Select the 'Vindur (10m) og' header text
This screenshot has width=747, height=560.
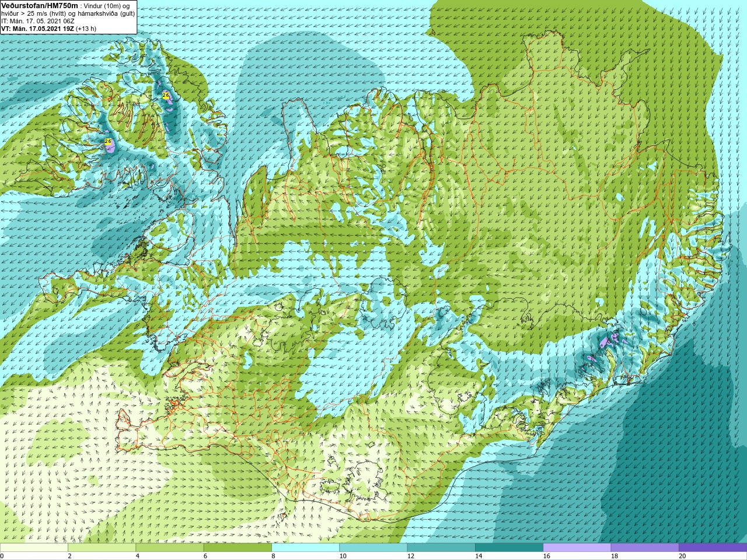(107, 6)
